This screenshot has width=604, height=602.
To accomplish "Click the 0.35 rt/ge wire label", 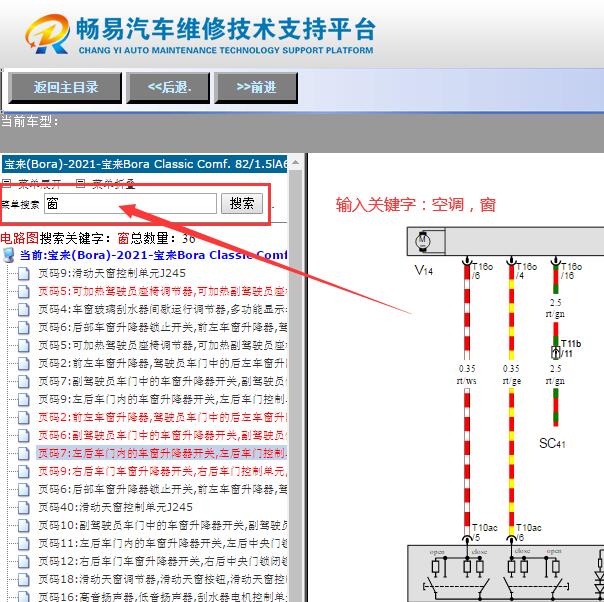I will point(512,375).
